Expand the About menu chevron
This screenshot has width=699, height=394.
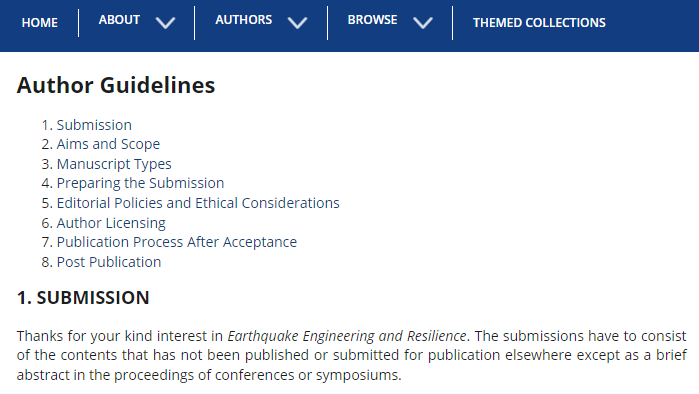[x=165, y=23]
